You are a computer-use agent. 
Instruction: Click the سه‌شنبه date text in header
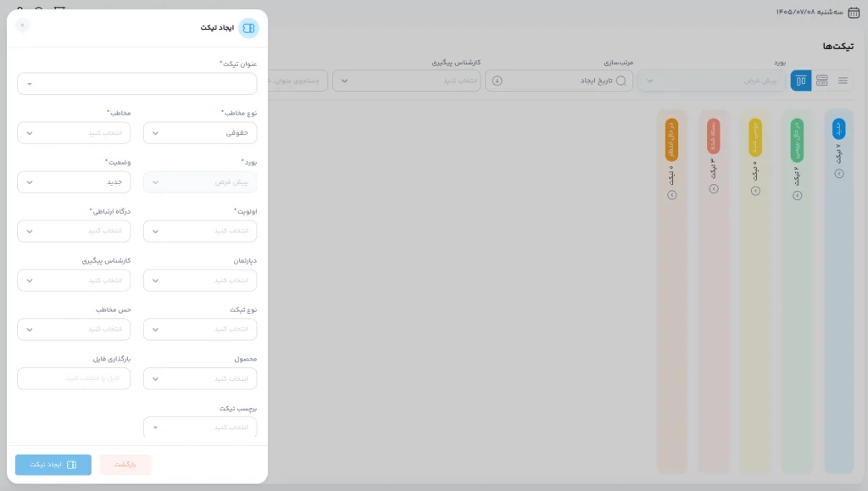(x=810, y=12)
